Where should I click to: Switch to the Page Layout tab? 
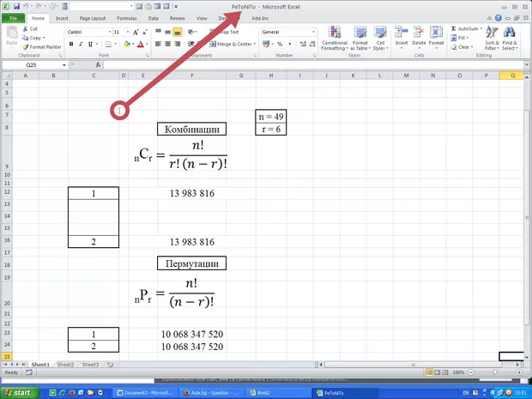[93, 18]
